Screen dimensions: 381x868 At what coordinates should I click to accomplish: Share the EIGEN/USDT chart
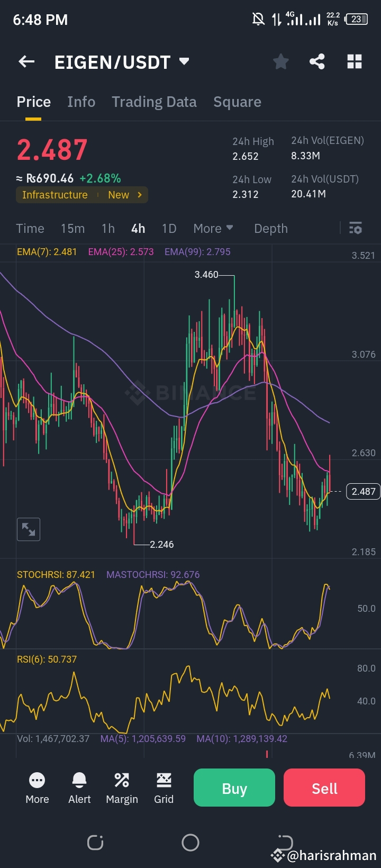point(317,61)
